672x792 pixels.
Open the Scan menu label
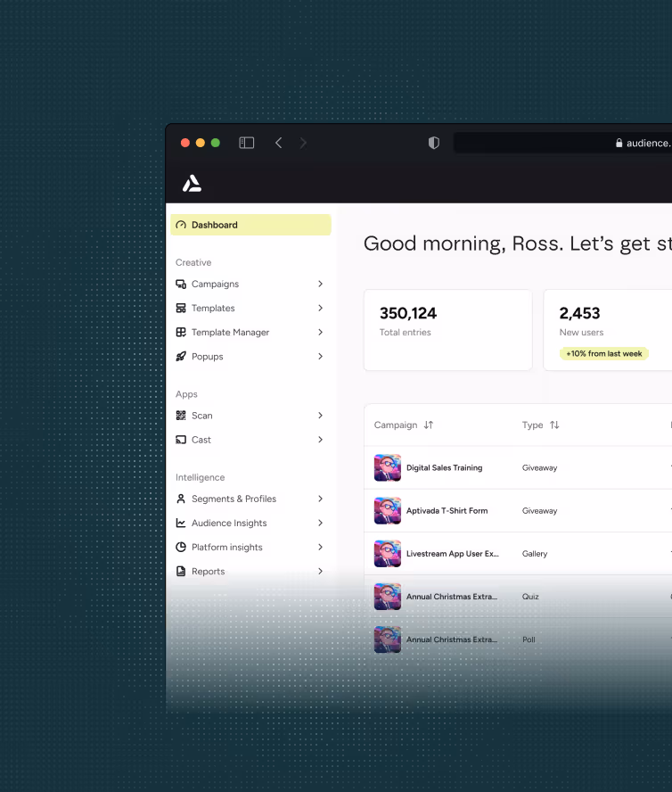[x=202, y=416]
